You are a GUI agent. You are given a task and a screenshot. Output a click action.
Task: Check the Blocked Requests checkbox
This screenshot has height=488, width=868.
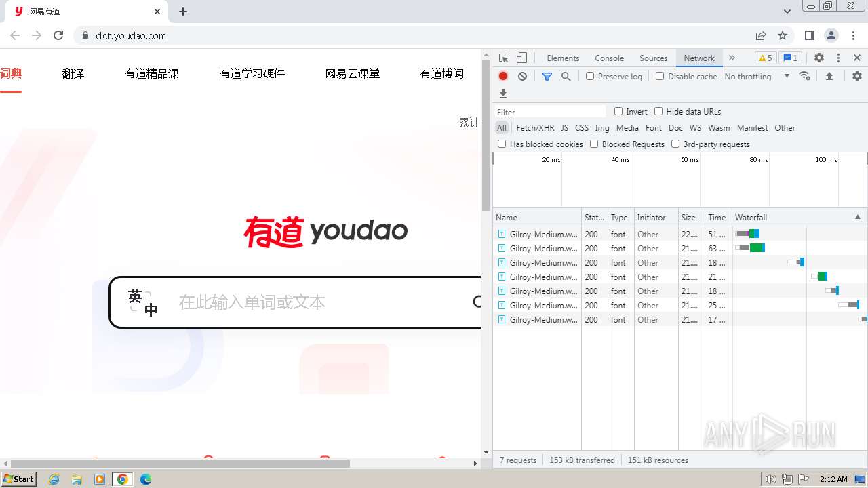(594, 144)
